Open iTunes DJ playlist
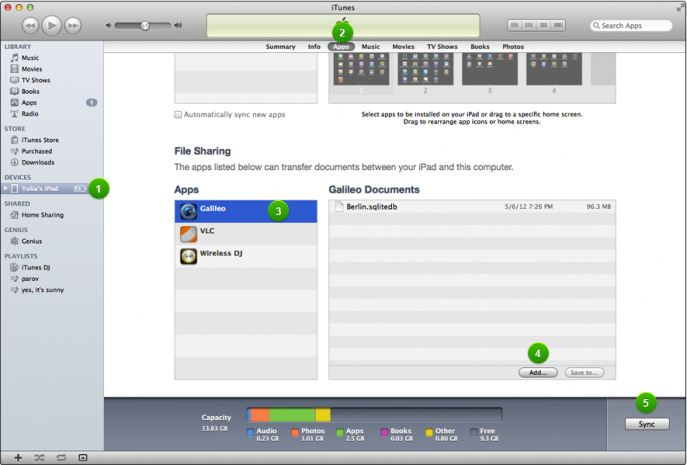687x465 pixels. click(35, 267)
